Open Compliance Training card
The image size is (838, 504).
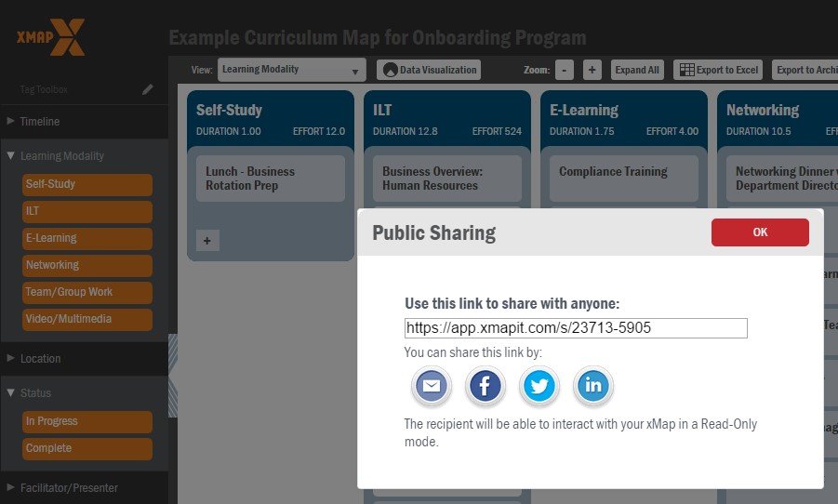point(624,179)
